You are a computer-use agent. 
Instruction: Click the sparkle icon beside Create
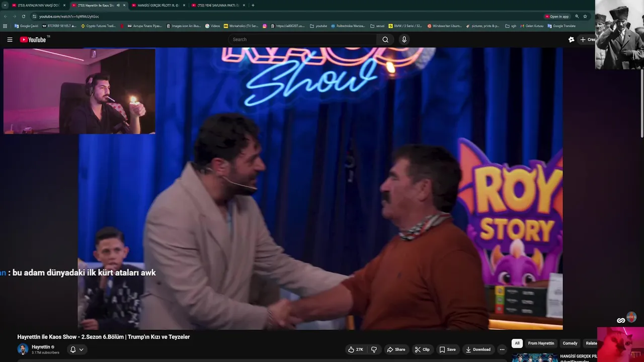(571, 40)
